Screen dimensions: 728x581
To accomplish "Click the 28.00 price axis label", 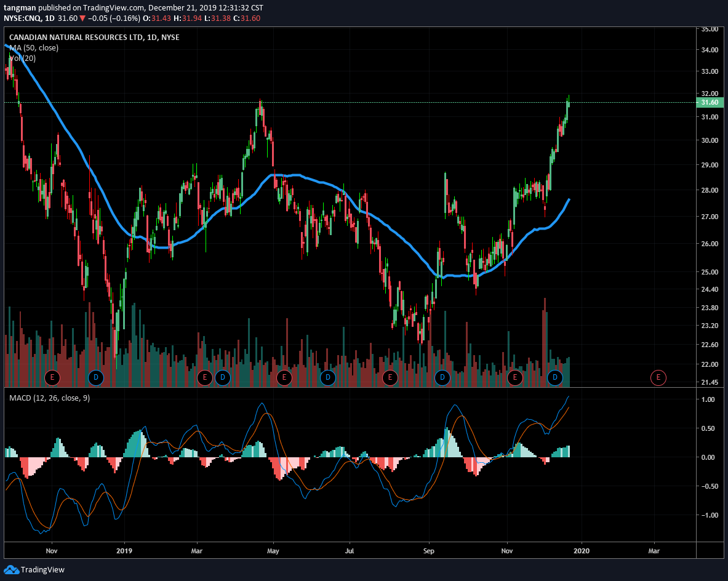I will [x=710, y=190].
